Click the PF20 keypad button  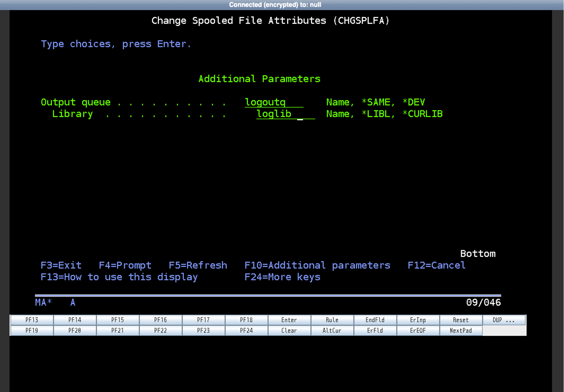75,331
